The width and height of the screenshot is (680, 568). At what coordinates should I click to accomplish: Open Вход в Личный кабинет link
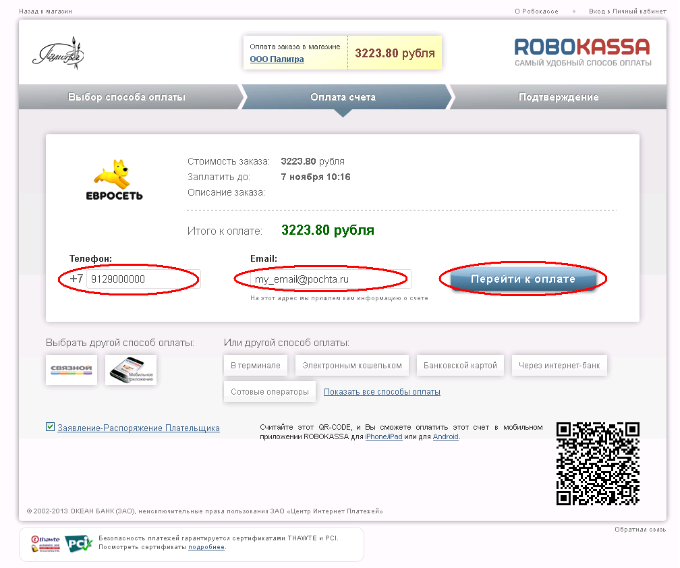coord(628,11)
